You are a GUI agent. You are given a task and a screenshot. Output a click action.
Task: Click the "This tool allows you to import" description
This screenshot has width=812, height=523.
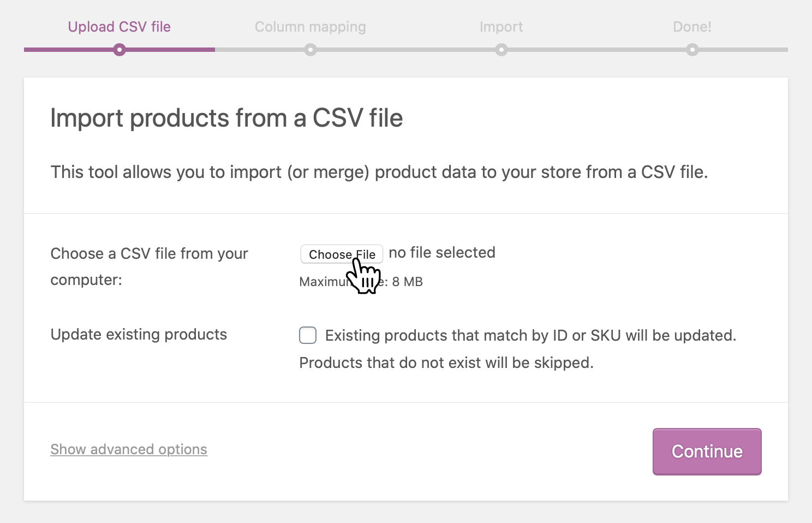379,172
